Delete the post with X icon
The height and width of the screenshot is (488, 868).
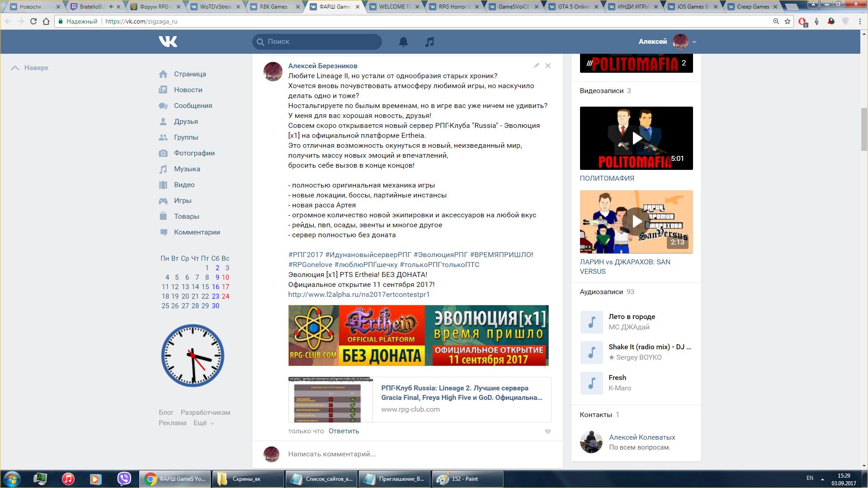pyautogui.click(x=547, y=66)
